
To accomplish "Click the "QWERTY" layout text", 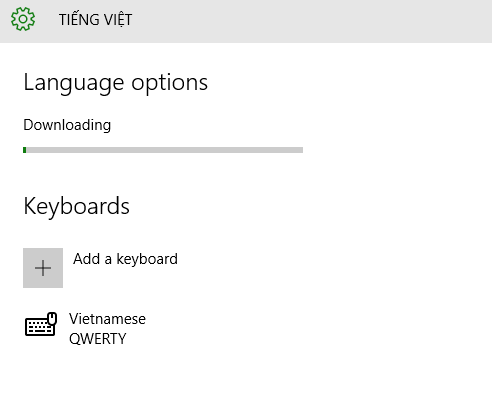I will coord(98,339).
